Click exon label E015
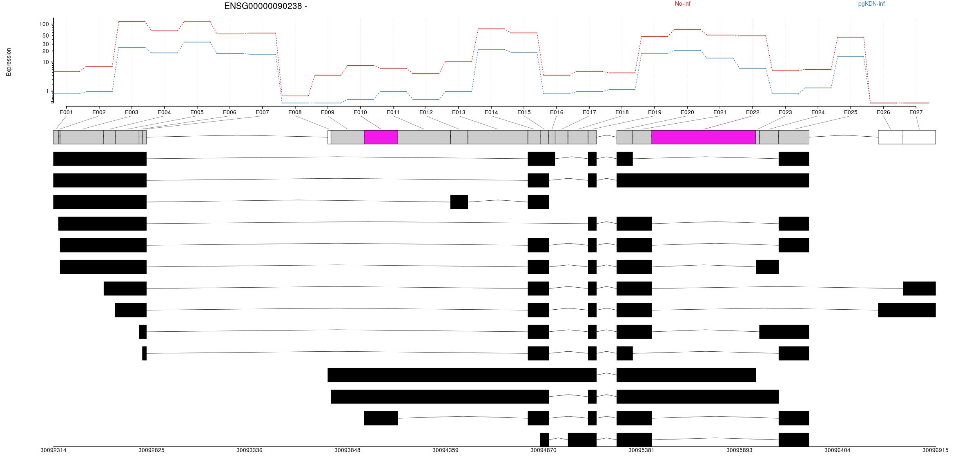The image size is (980, 457). 524,112
